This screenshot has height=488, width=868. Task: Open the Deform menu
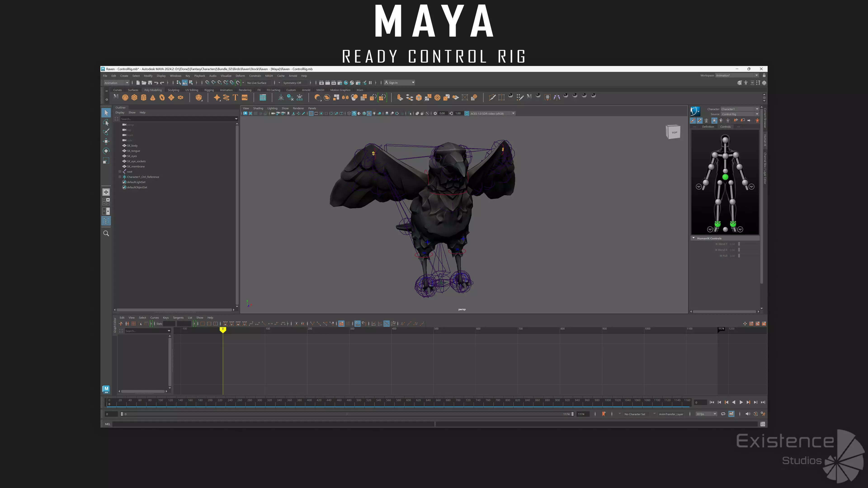click(x=240, y=76)
